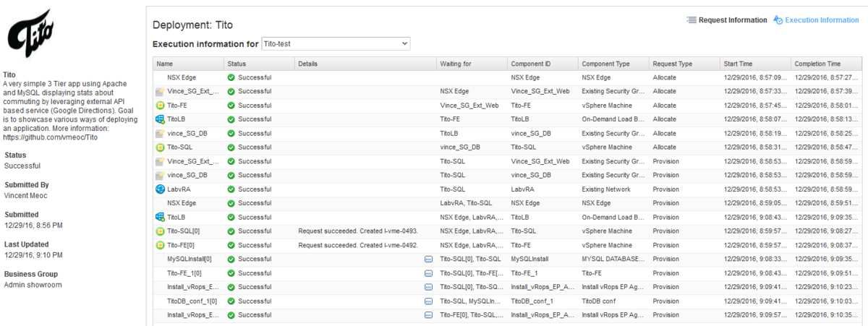The image size is (868, 326).
Task: Select the Tito-FE[0] row name
Action: [180, 245]
